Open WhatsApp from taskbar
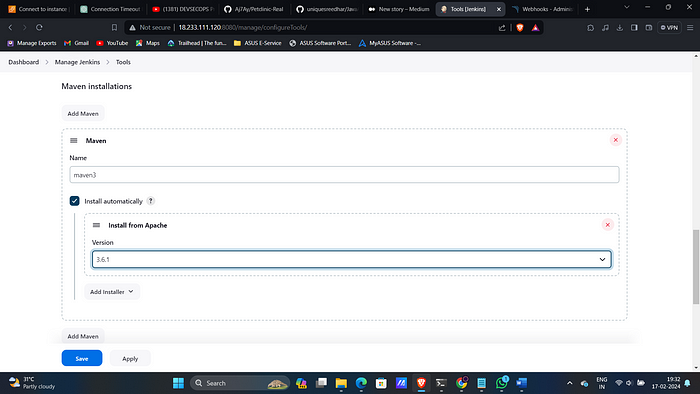Image resolution: width=700 pixels, height=394 pixels. 502,382
